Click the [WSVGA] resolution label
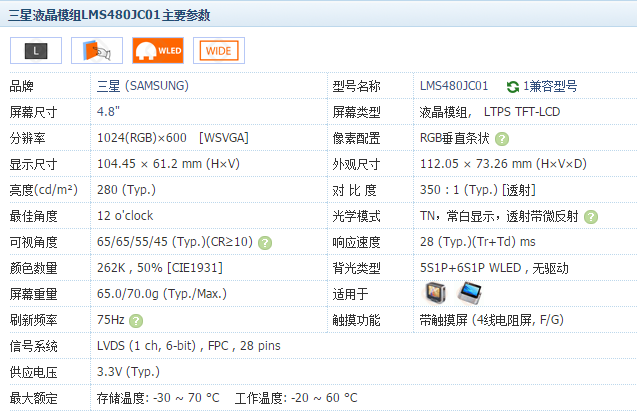 pos(223,138)
